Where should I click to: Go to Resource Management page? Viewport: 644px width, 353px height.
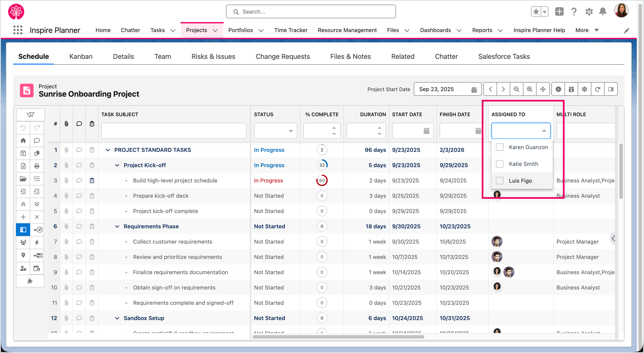pyautogui.click(x=347, y=30)
